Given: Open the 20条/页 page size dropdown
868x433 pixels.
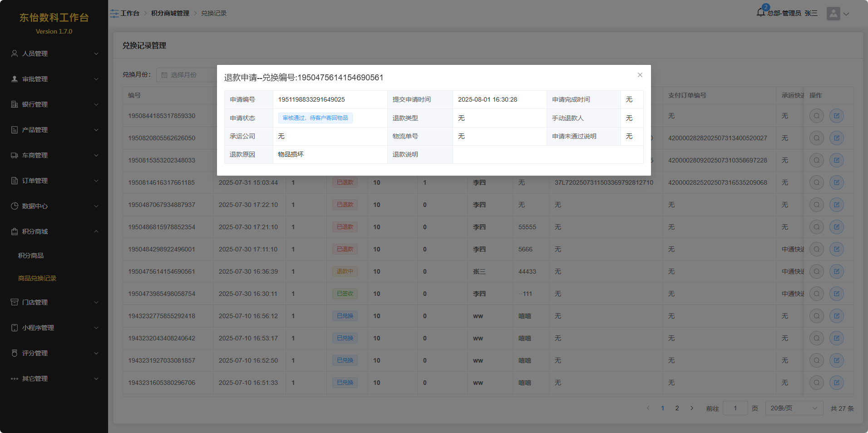Looking at the screenshot, I should [x=794, y=408].
